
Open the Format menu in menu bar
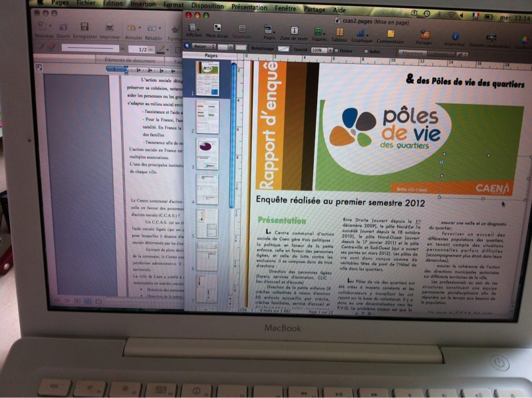point(173,3)
